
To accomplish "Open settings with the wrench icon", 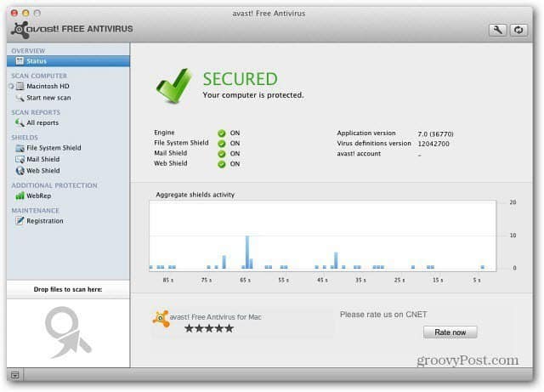I will pos(497,30).
